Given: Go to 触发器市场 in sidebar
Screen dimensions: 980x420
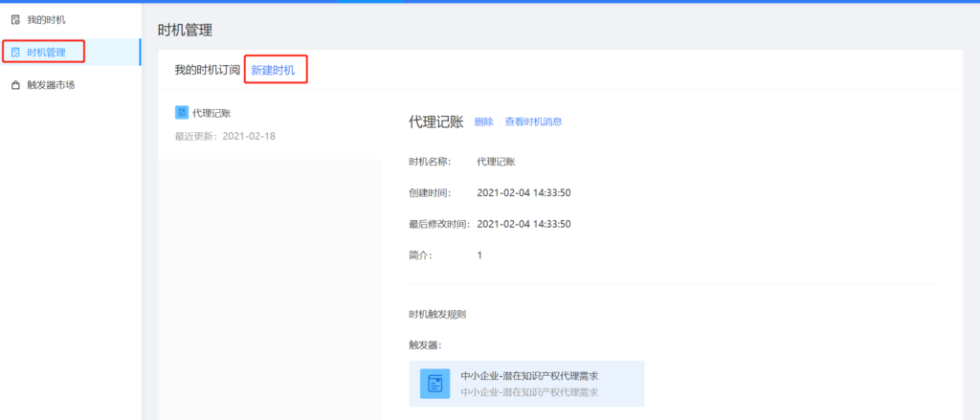Looking at the screenshot, I should pyautogui.click(x=51, y=84).
